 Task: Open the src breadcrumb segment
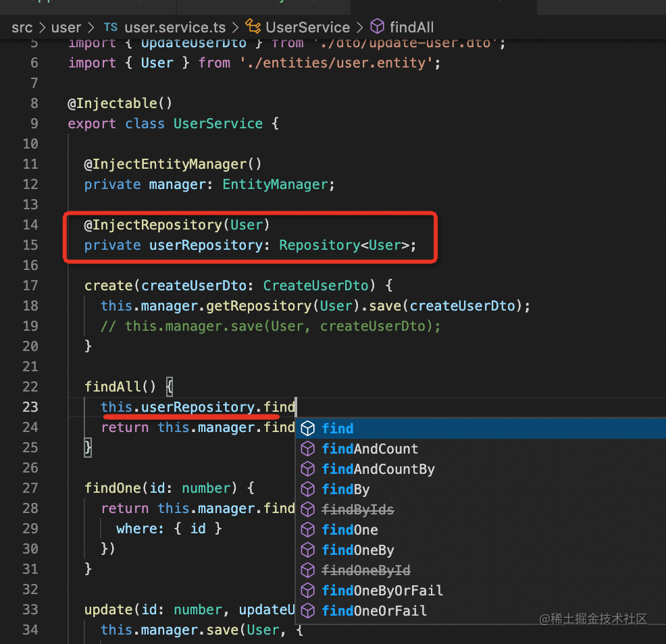[23, 28]
